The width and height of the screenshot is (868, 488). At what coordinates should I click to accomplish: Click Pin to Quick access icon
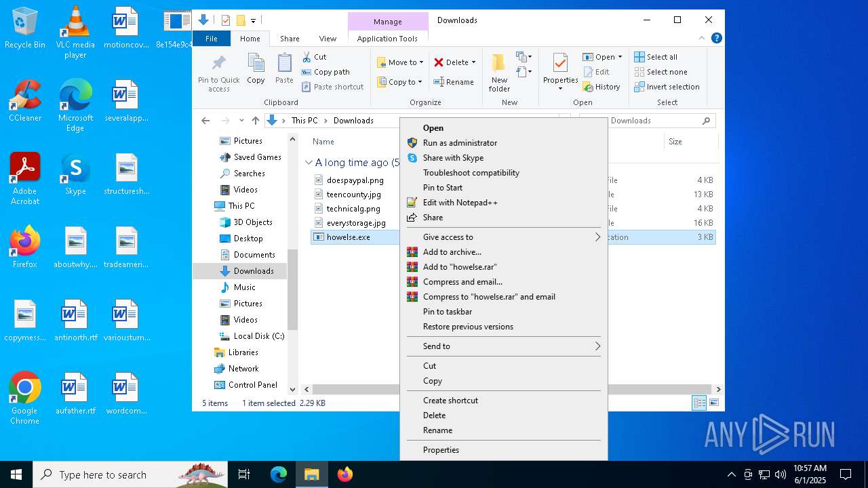[218, 64]
